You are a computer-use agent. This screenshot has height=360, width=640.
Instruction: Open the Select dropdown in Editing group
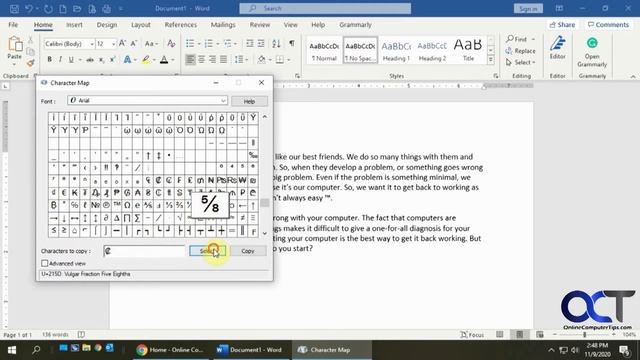tap(520, 62)
